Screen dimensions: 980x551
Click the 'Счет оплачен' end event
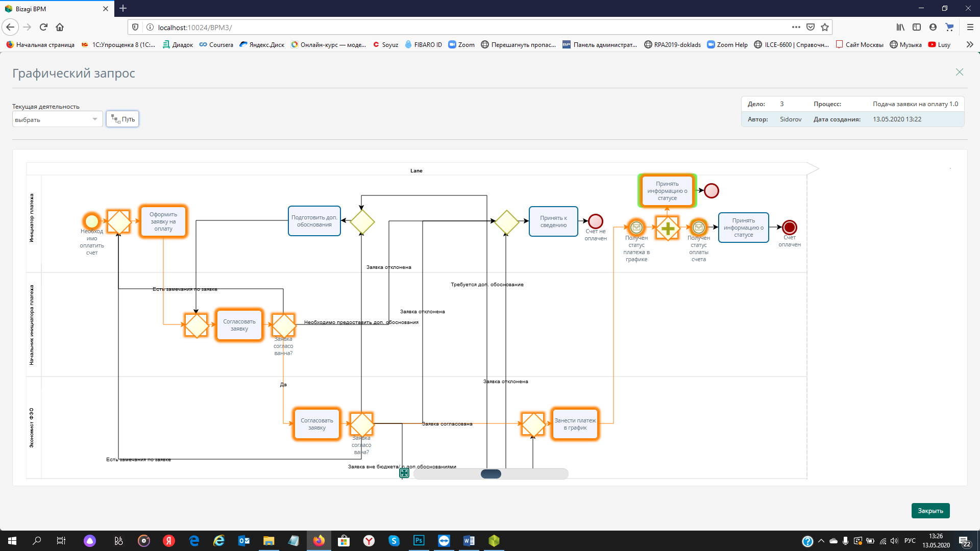789,227
